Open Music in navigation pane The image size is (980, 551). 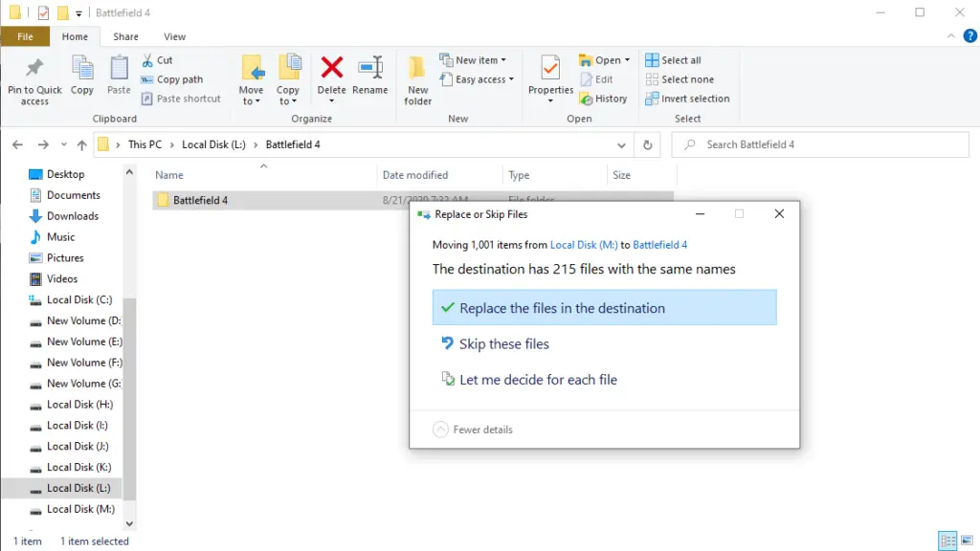tap(60, 237)
